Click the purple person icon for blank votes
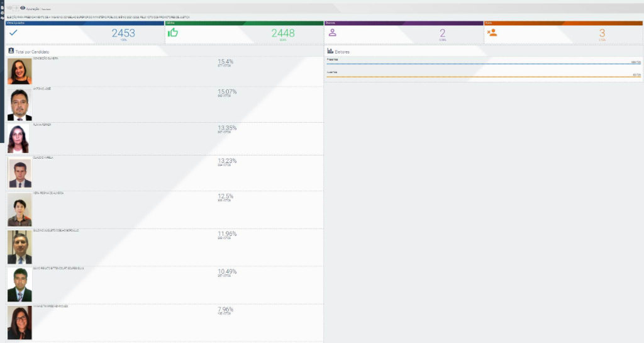 point(333,33)
